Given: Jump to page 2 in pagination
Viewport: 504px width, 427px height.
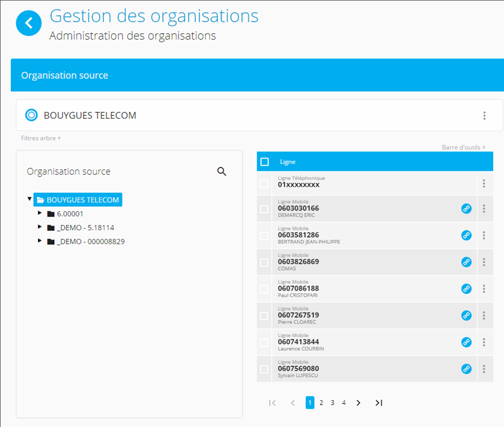Looking at the screenshot, I should pos(321,402).
